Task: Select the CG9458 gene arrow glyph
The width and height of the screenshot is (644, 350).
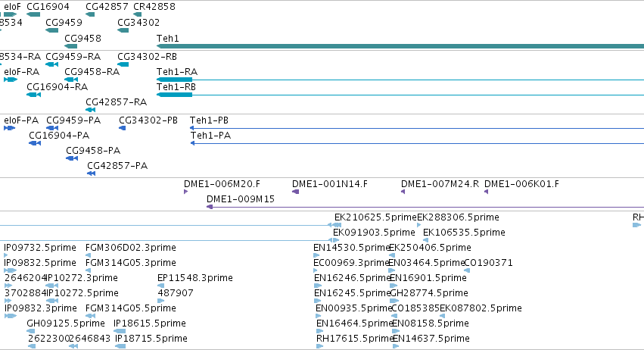Action: tap(70, 46)
